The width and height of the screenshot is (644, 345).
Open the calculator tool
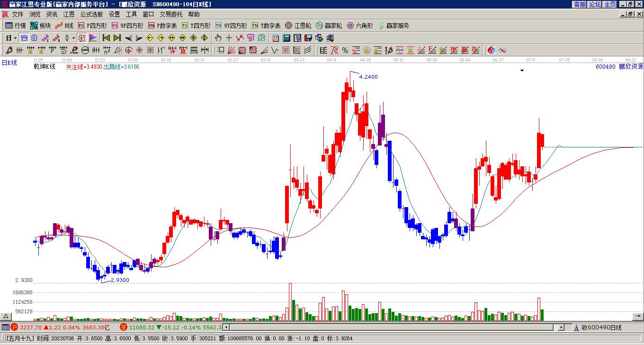pyautogui.click(x=286, y=38)
